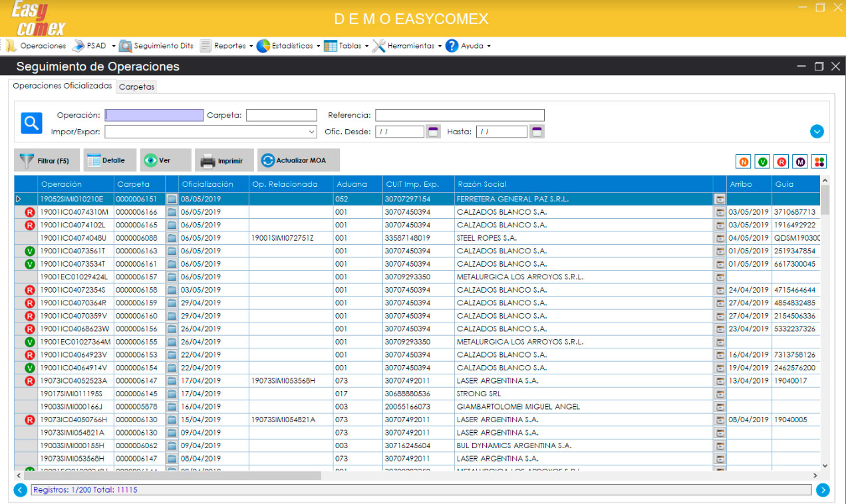Open the Tablas dropdown menu
The image size is (846, 504).
pyautogui.click(x=347, y=46)
